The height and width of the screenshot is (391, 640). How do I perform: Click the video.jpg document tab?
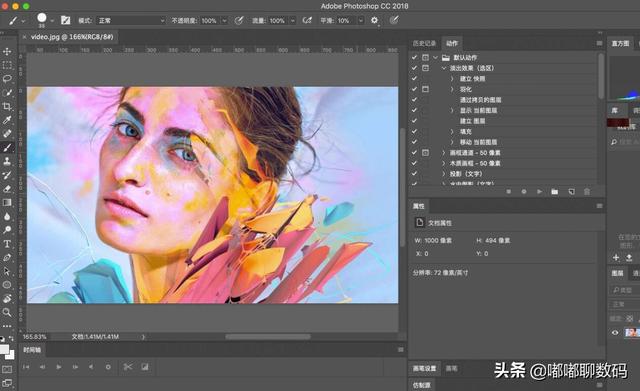(x=72, y=37)
